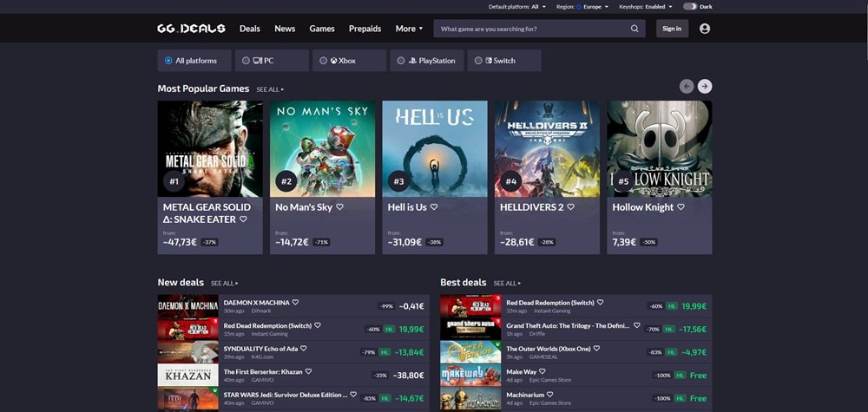This screenshot has height=412, width=868.
Task: Wishlist heart for Red Dead Redemption in Best deals
Action: pyautogui.click(x=600, y=303)
